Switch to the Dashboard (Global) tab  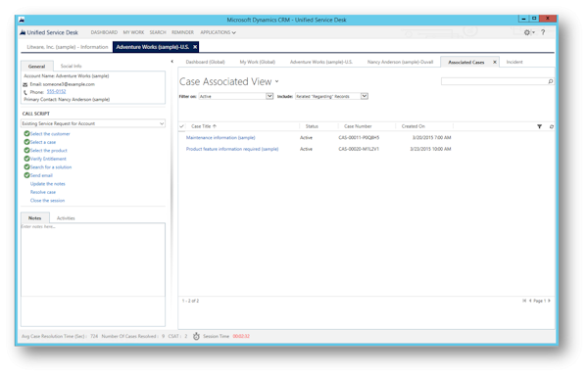205,62
